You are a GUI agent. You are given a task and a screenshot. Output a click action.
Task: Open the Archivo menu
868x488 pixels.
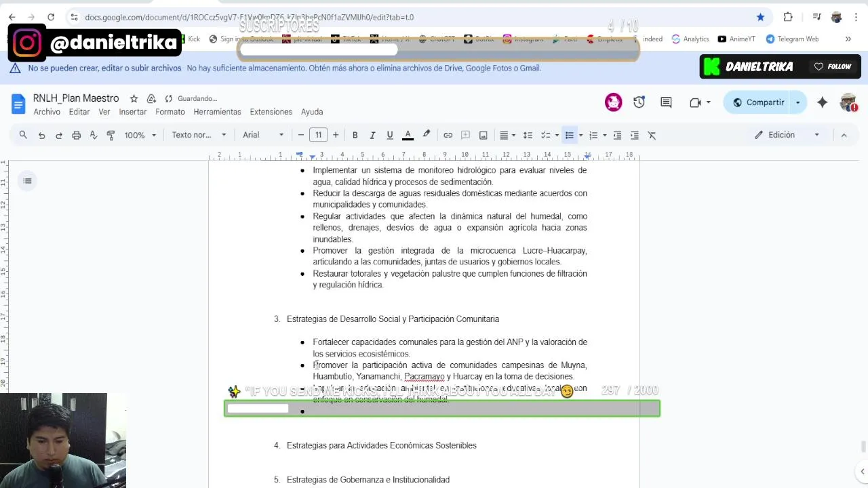pos(47,112)
